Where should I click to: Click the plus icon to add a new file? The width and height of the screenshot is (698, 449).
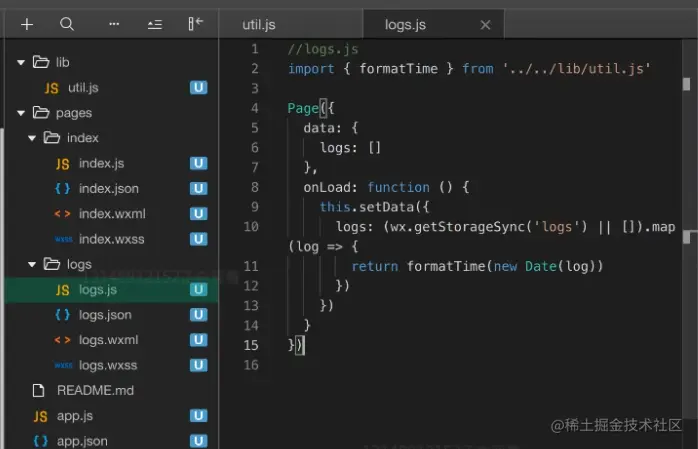point(27,24)
